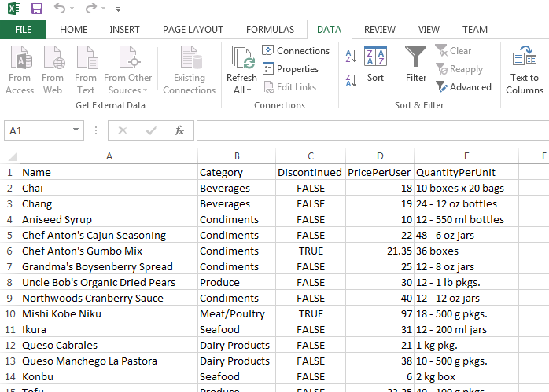549x392 pixels.
Task: Click the Refresh All icon
Action: [x=242, y=57]
